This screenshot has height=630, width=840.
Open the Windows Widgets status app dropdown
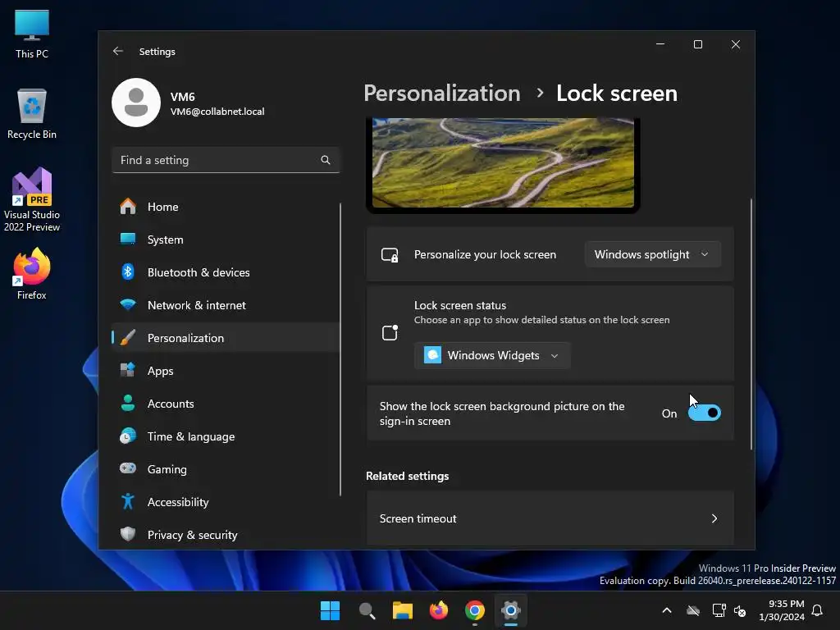tap(492, 355)
